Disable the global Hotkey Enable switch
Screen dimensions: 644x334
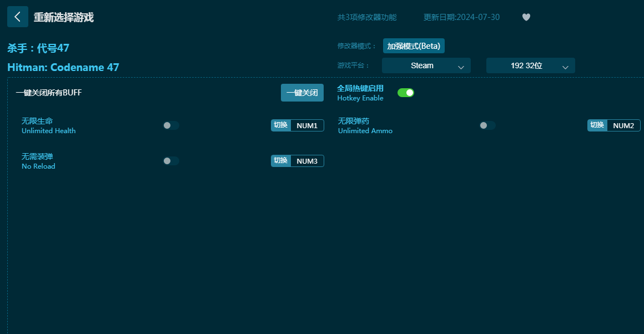pos(406,93)
